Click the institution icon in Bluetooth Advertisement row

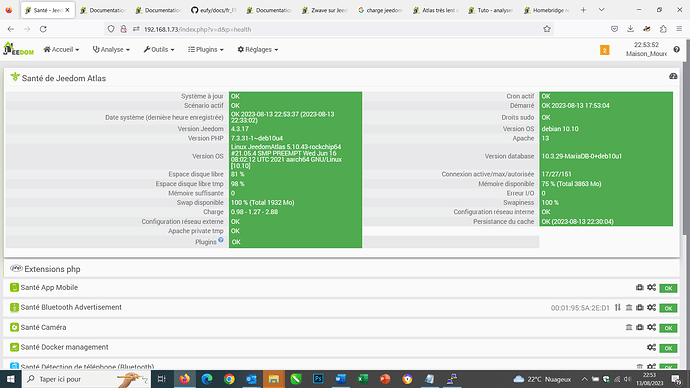pyautogui.click(x=629, y=307)
